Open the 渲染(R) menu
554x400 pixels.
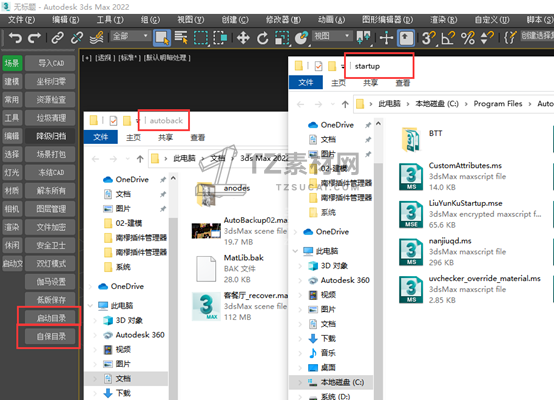[443, 20]
